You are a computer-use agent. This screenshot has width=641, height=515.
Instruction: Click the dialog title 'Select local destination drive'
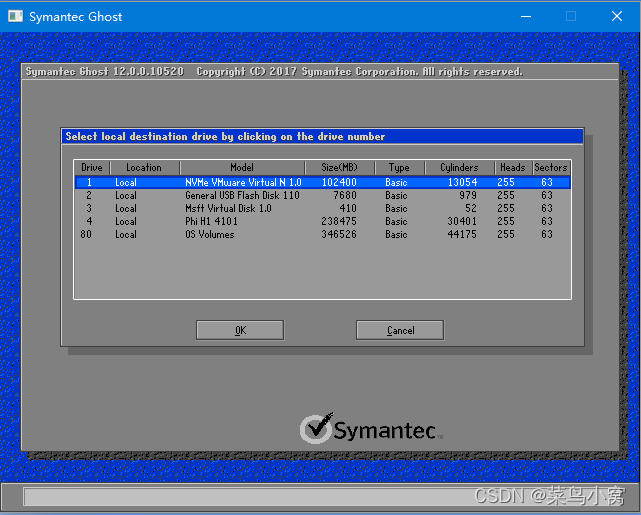click(225, 137)
